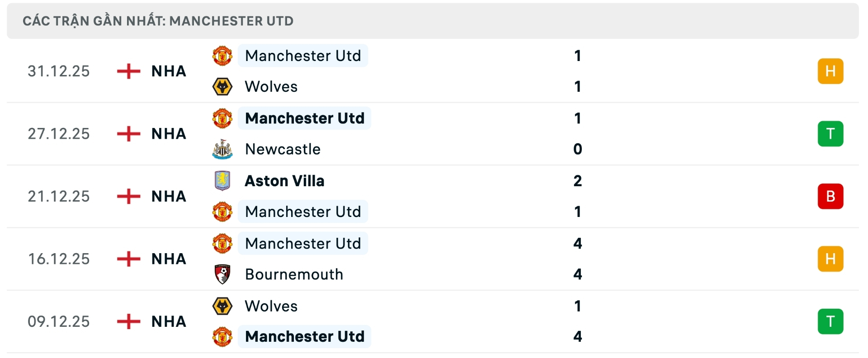Click the score 4 in the Bournemouth match

(578, 274)
